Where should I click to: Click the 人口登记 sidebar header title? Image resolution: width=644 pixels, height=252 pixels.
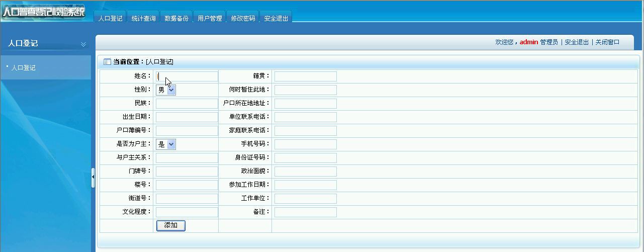(x=23, y=44)
